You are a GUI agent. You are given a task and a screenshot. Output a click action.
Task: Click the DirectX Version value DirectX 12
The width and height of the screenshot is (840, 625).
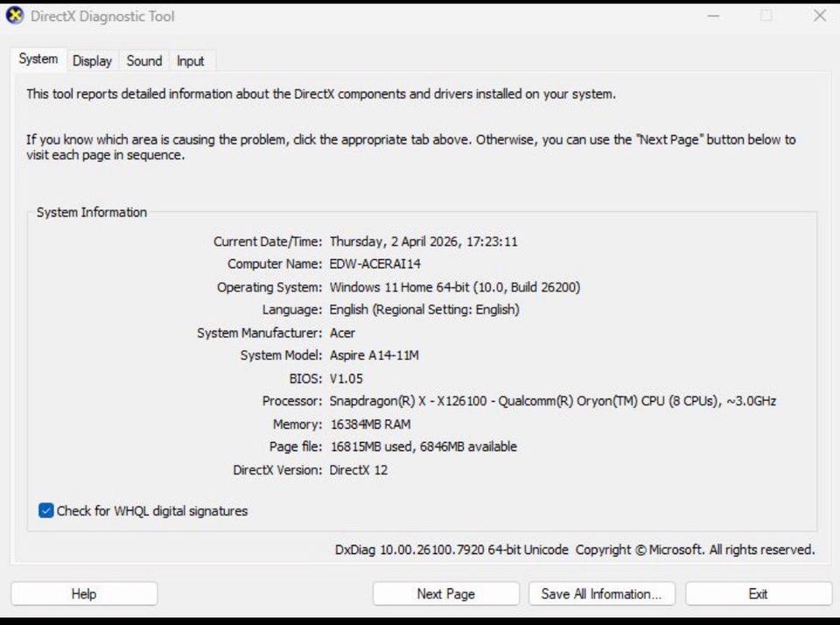[359, 470]
